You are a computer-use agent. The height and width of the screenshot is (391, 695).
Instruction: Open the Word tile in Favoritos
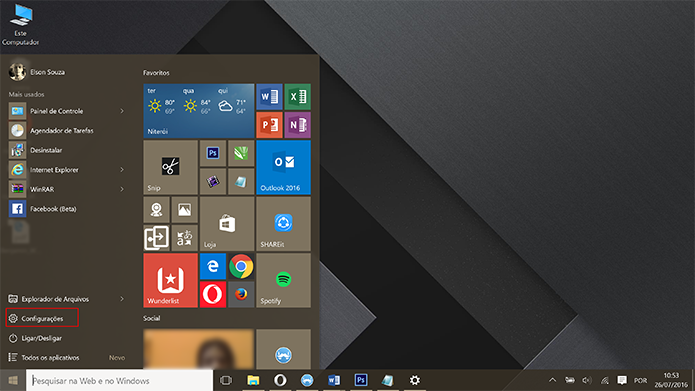(269, 97)
